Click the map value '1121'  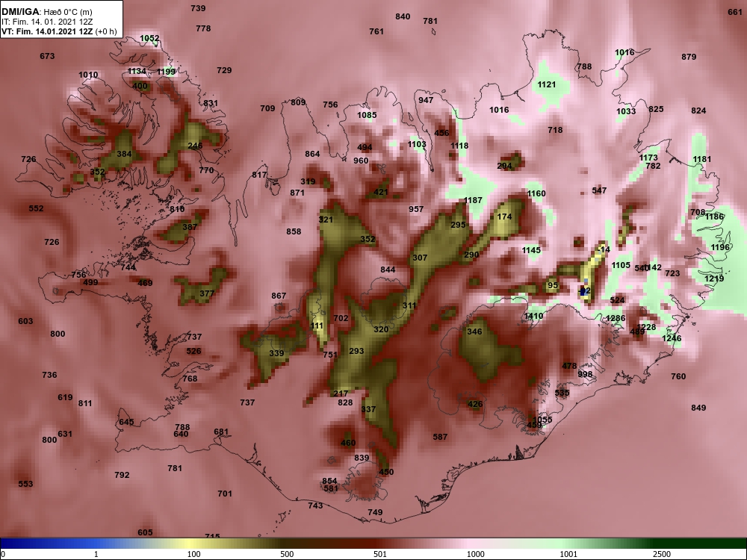547,85
